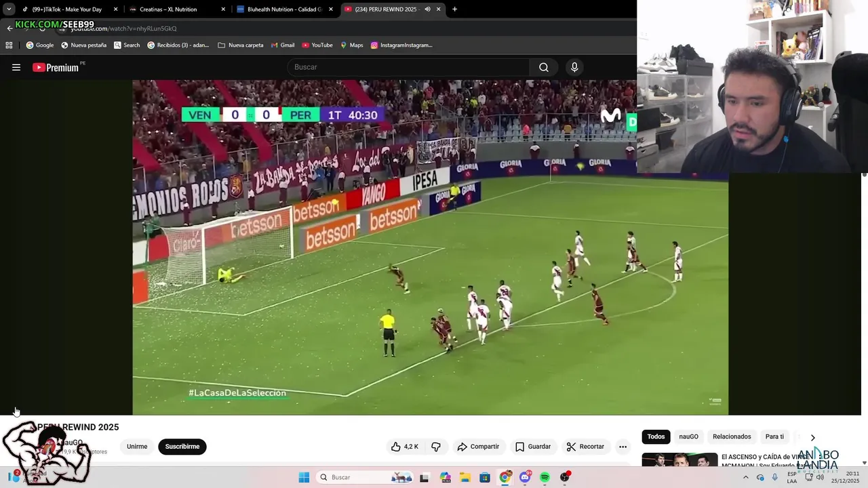Open Nueva carpeta bookmarks folder
The height and width of the screenshot is (488, 868).
[x=241, y=45]
